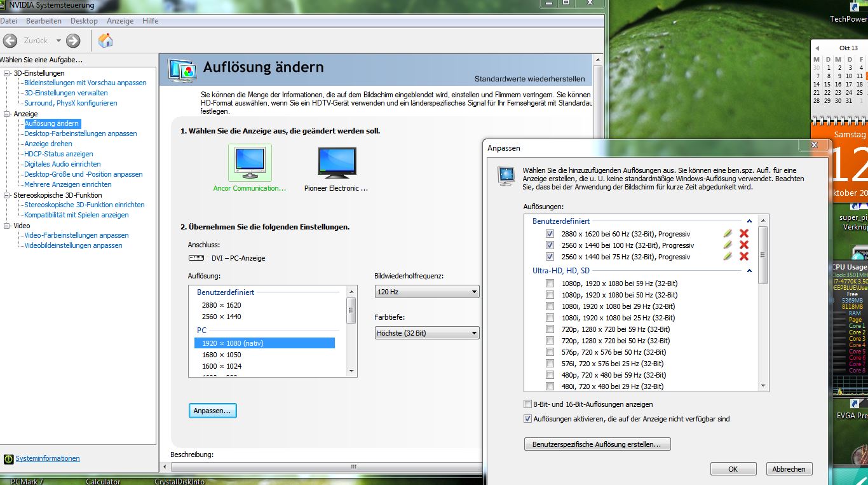Image resolution: width=868 pixels, height=485 pixels.
Task: Select 3D-Einstellungen verwalten
Action: click(66, 93)
